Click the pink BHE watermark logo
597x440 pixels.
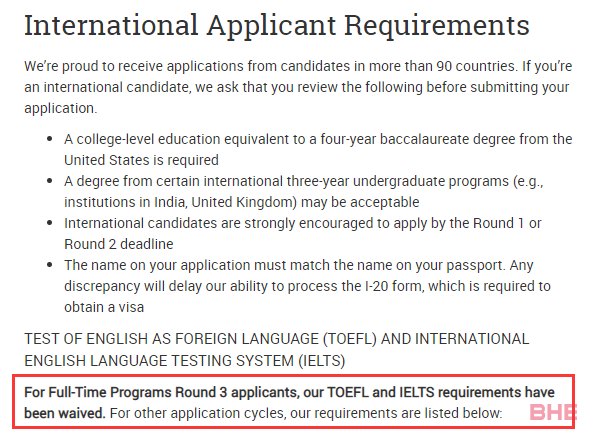pyautogui.click(x=553, y=413)
